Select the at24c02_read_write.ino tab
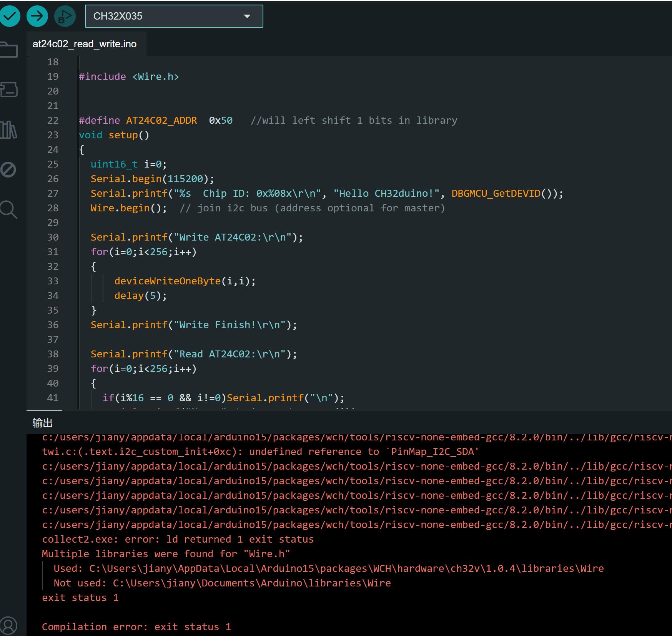 [x=85, y=44]
